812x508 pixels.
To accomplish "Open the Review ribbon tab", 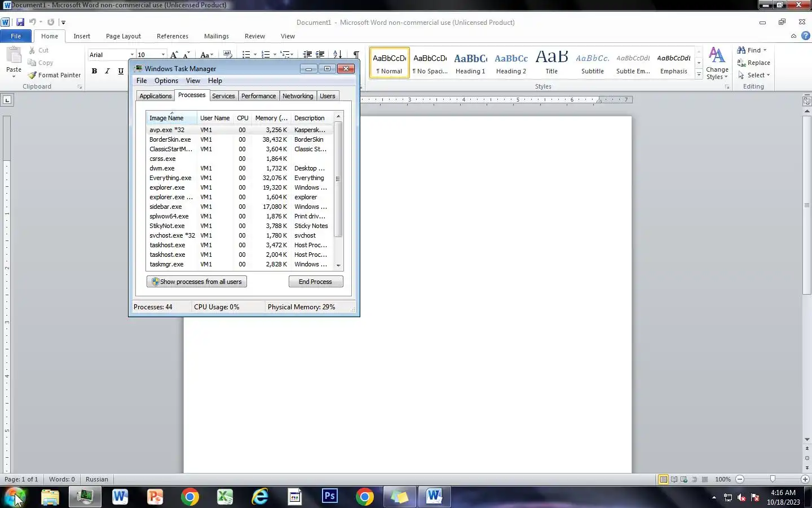I will point(255,36).
